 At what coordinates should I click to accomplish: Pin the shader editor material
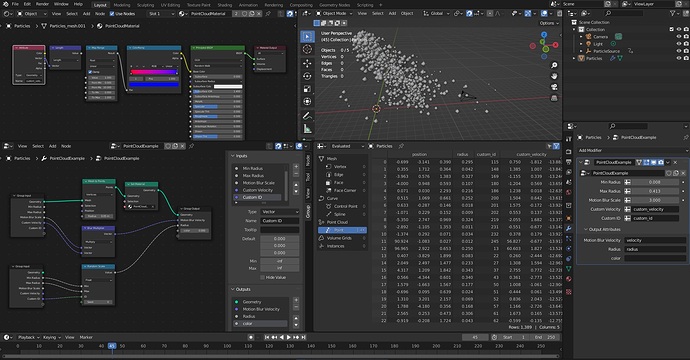coord(268,14)
